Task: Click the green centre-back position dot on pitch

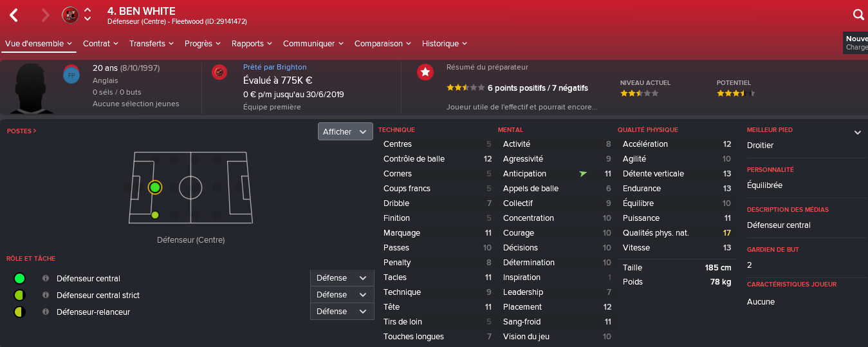Action: pyautogui.click(x=154, y=187)
